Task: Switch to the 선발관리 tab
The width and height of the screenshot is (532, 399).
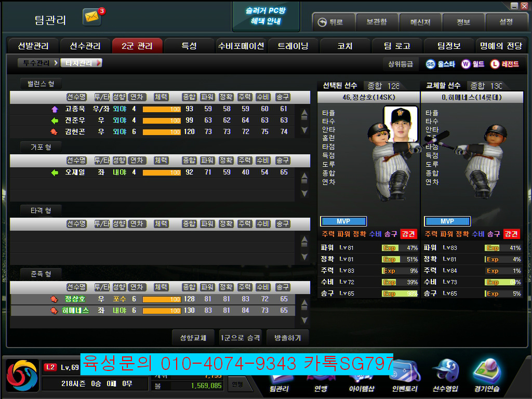Action: click(x=33, y=46)
